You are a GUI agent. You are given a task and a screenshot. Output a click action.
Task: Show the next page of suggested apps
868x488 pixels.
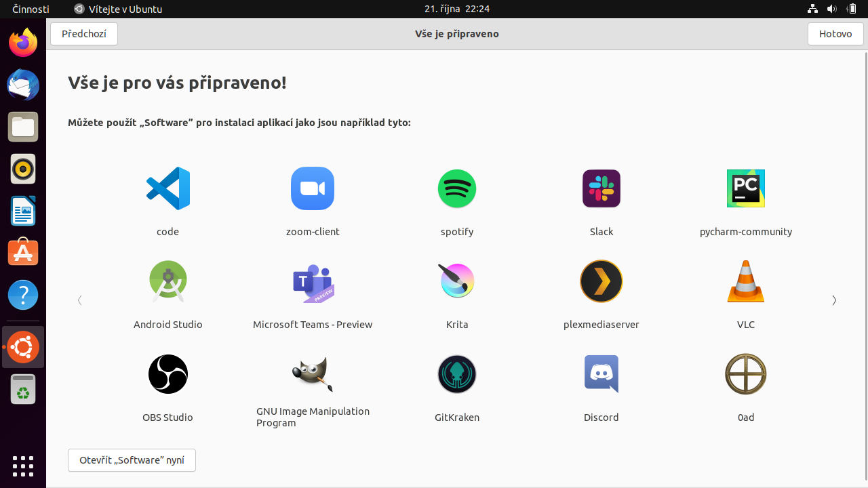(834, 300)
